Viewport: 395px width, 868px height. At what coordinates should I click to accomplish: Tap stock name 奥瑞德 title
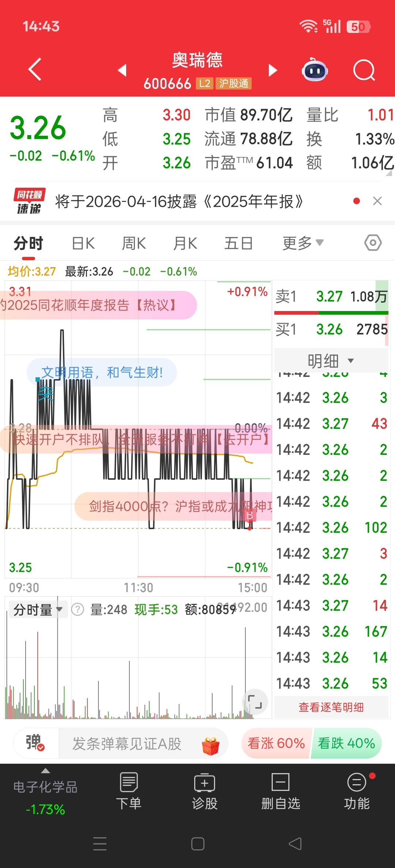[x=197, y=60]
